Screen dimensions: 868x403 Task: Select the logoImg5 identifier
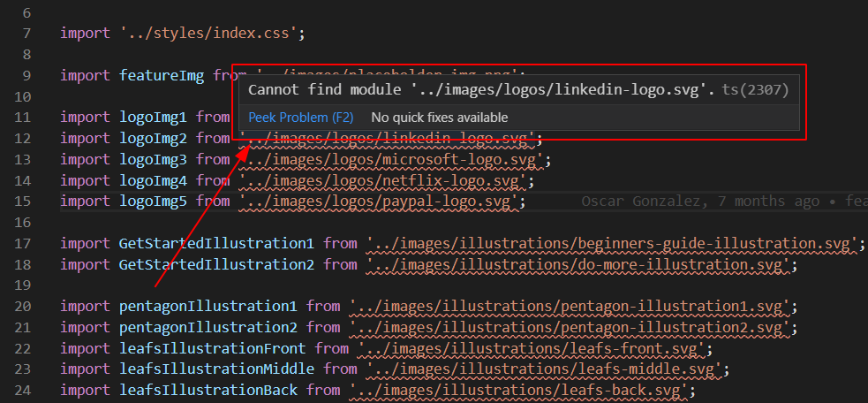(154, 201)
